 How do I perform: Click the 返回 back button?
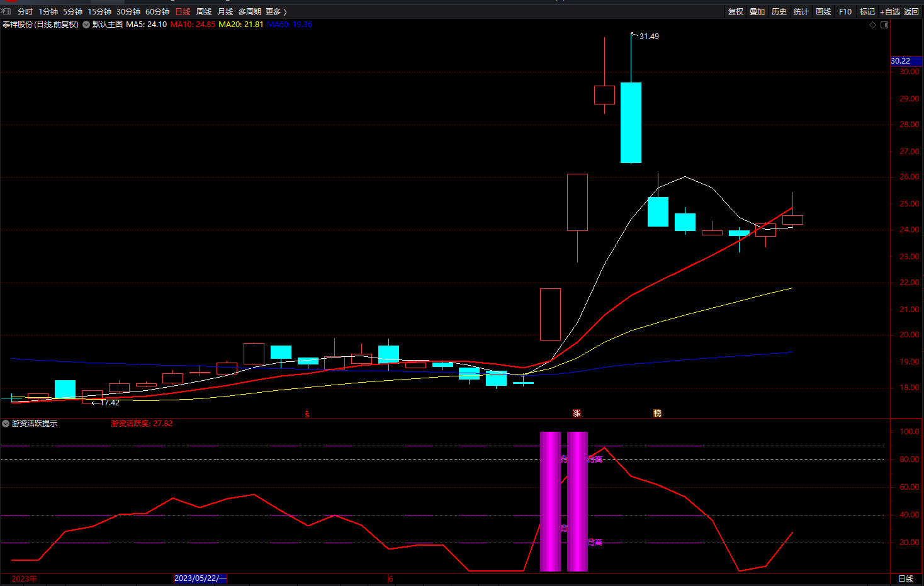coord(911,12)
